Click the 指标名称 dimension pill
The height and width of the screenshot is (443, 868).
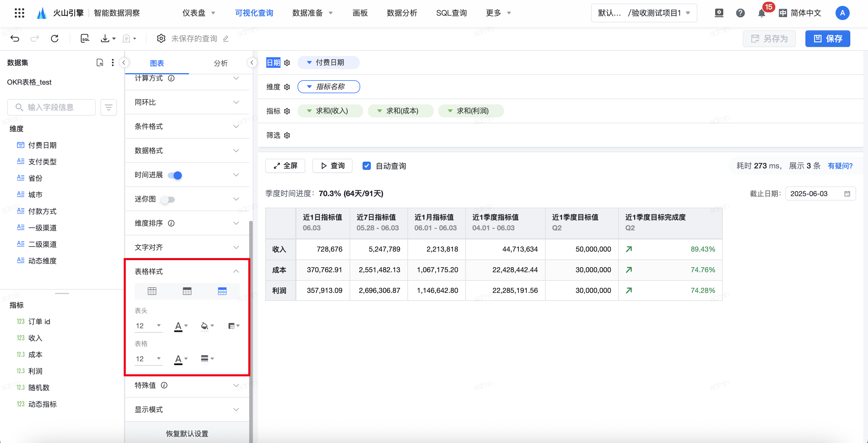click(329, 87)
